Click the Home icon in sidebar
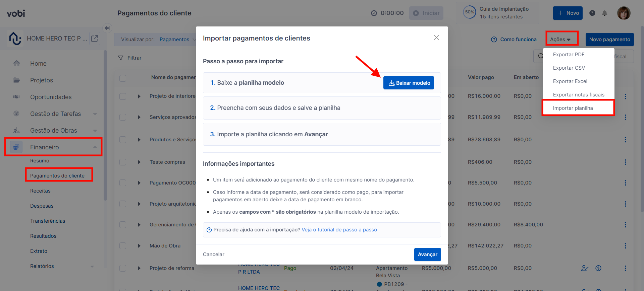The height and width of the screenshot is (291, 644). (17, 63)
